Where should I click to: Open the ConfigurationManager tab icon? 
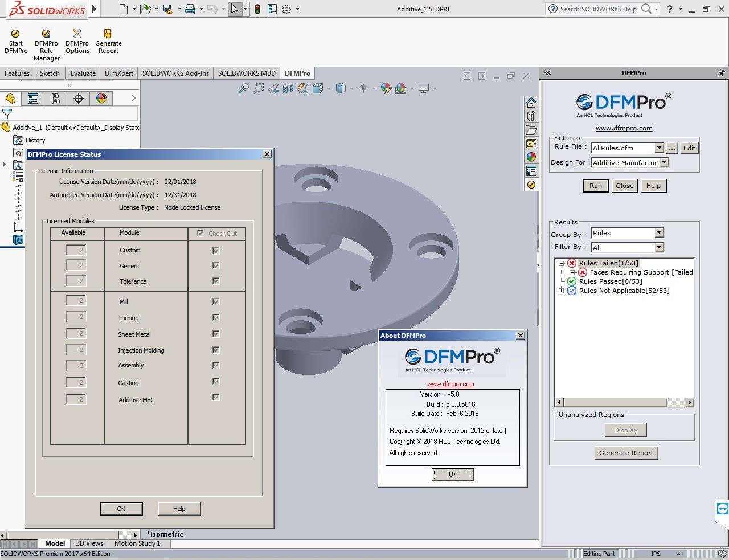(56, 99)
